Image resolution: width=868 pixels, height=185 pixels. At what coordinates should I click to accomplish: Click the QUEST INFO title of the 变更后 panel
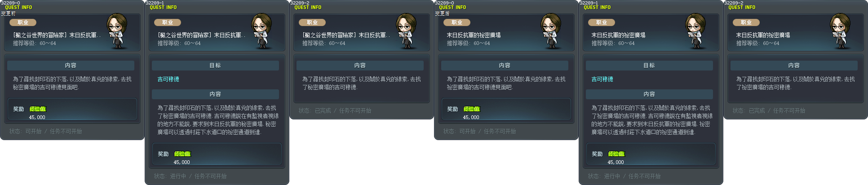[x=452, y=8]
